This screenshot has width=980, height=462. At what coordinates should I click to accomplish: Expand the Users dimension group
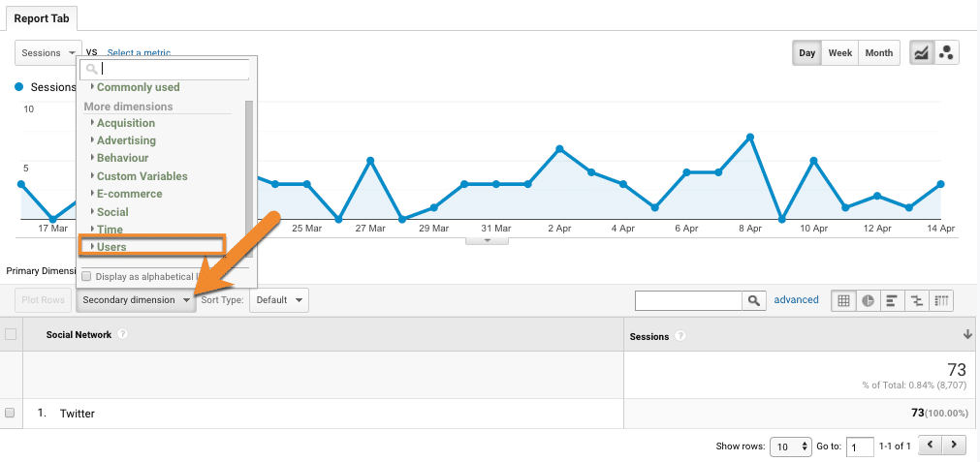(x=111, y=247)
